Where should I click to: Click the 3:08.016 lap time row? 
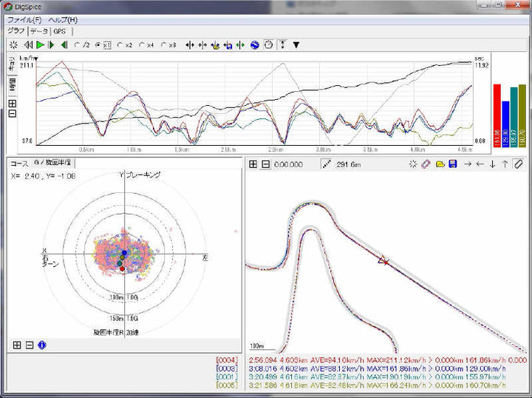[x=378, y=368]
